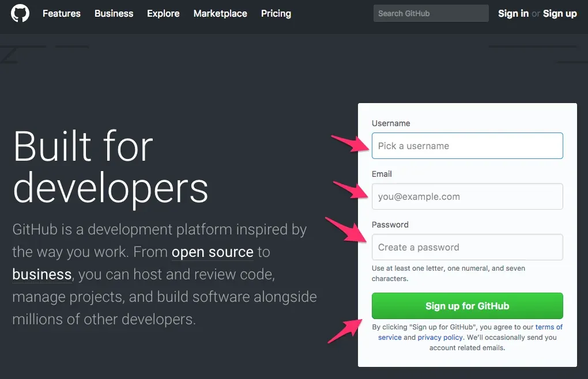Viewport: 588px width, 379px height.
Task: Click the open source link in the paragraph
Action: click(x=212, y=252)
